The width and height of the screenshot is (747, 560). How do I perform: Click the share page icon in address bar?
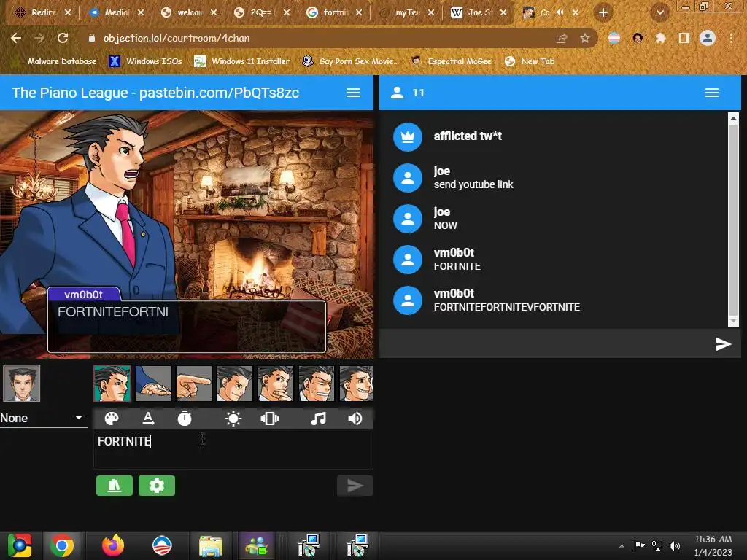pos(562,38)
